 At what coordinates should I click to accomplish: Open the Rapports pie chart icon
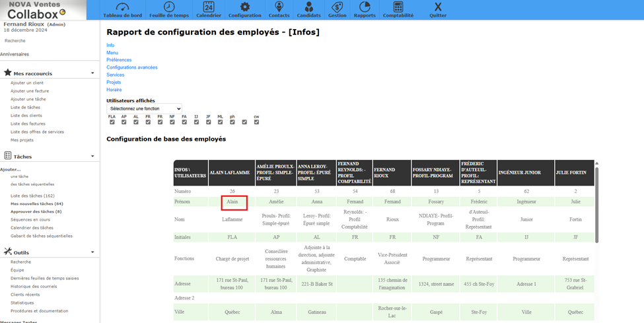pyautogui.click(x=364, y=9)
